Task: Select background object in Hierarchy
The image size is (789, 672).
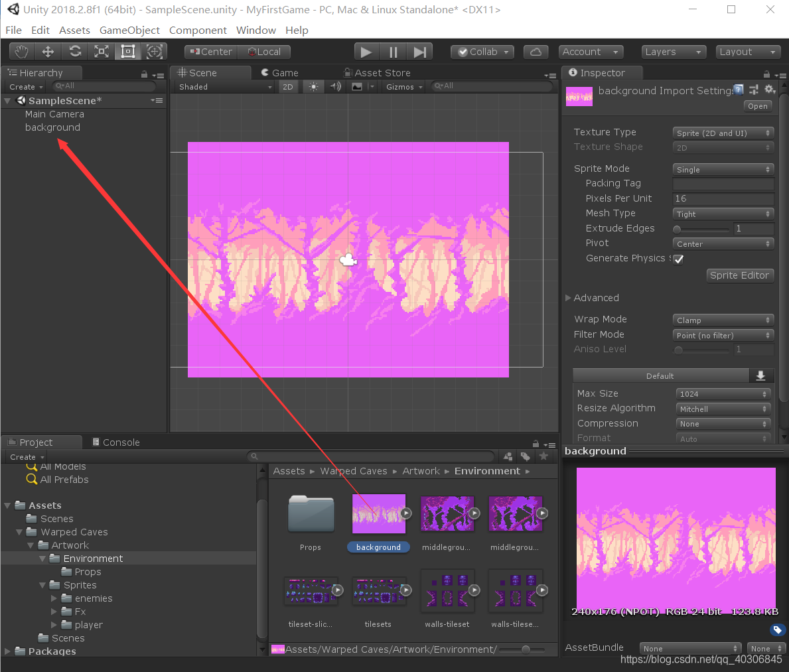Action: pyautogui.click(x=53, y=127)
